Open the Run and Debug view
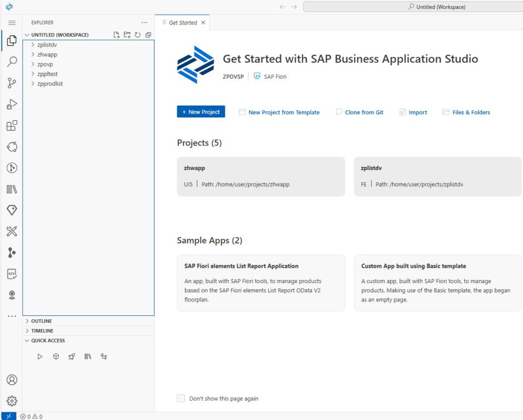Image resolution: width=523 pixels, height=420 pixels. pyautogui.click(x=11, y=104)
